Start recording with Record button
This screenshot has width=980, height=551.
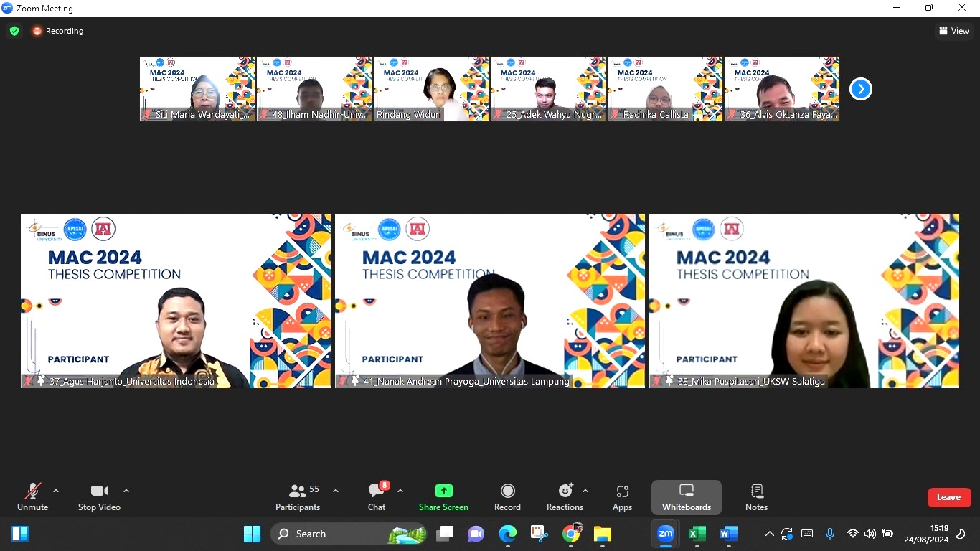(x=507, y=497)
